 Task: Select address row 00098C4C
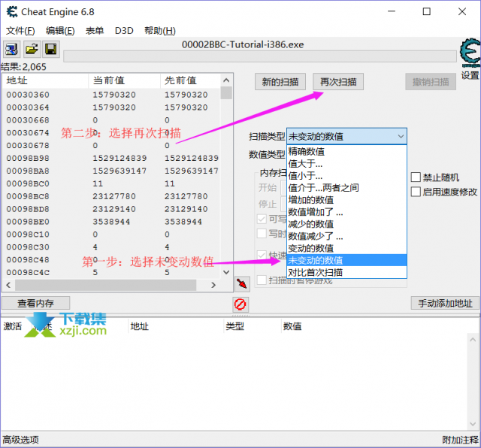(111, 272)
